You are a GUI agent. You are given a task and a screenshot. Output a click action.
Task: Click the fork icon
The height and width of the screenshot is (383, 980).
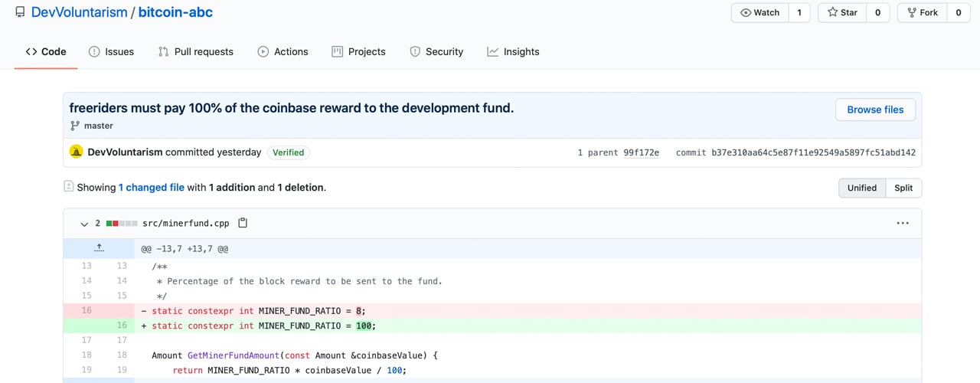point(911,12)
